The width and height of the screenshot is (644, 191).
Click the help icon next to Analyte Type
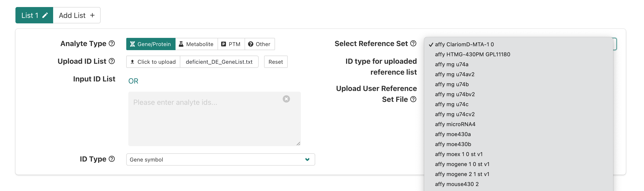[112, 44]
